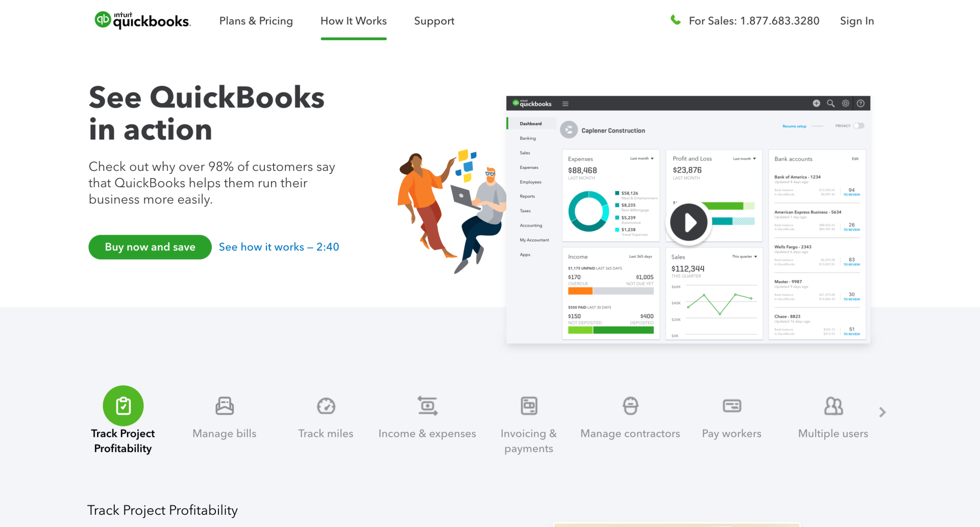
Task: Click Sign In link
Action: tap(857, 21)
